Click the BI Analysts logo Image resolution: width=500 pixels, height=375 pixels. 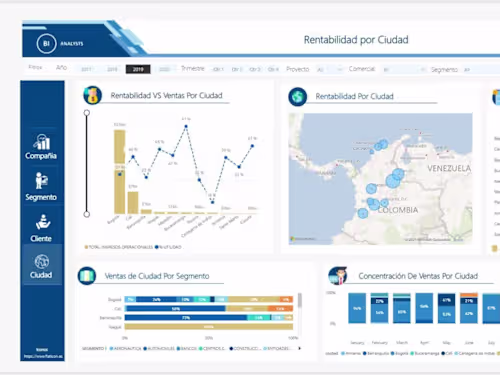click(60, 43)
